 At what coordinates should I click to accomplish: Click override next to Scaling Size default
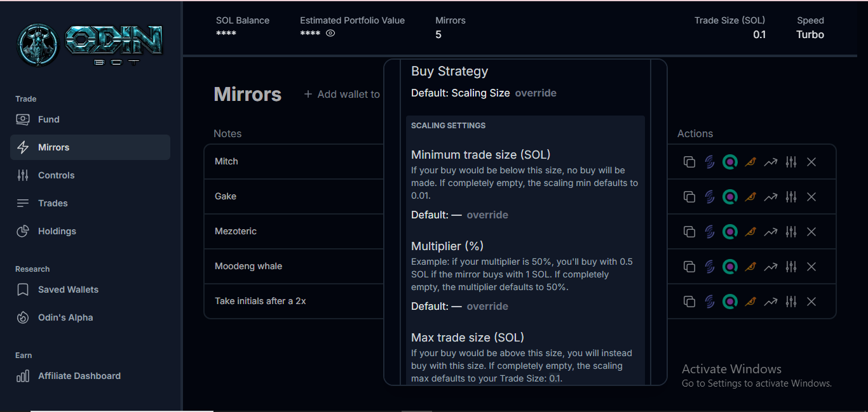click(536, 93)
